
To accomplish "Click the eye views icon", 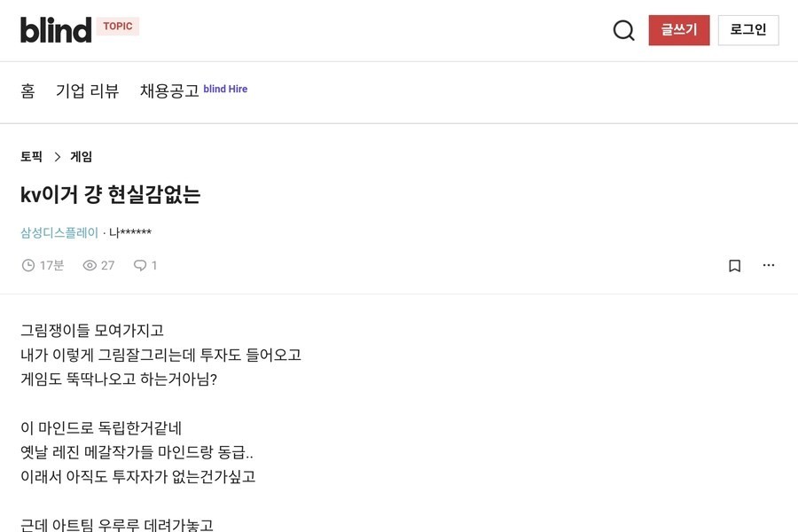I will click(x=90, y=265).
